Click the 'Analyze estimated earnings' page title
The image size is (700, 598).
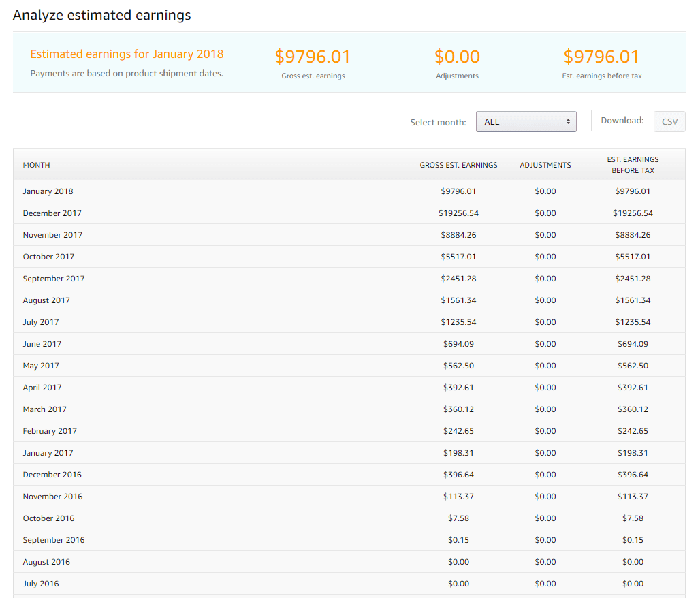click(101, 15)
